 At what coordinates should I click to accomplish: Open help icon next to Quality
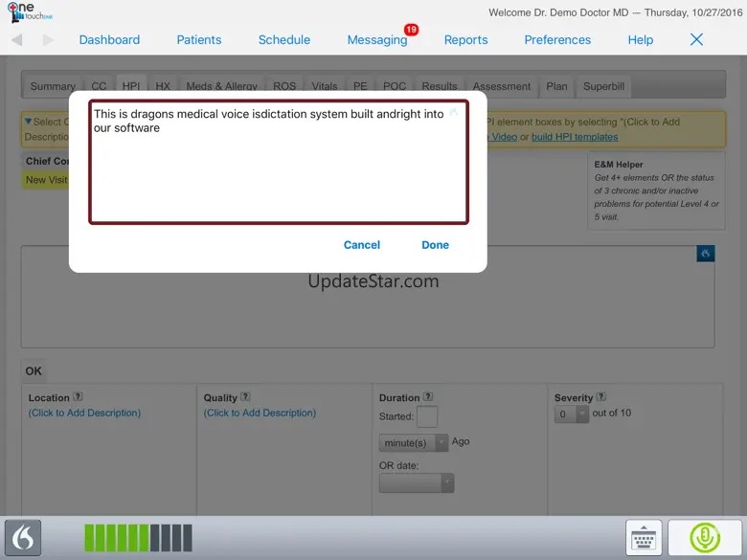click(245, 396)
